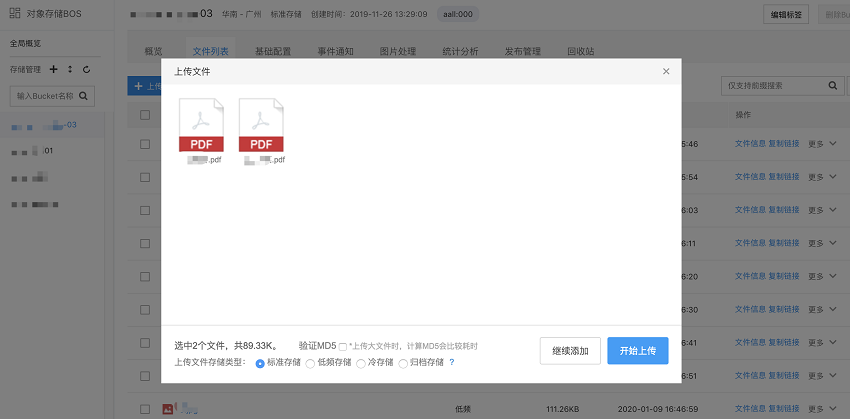Switch to the 基础配置 tab

[273, 51]
